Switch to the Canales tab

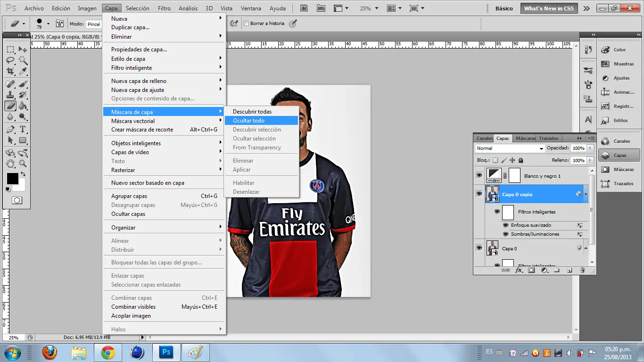(x=485, y=138)
